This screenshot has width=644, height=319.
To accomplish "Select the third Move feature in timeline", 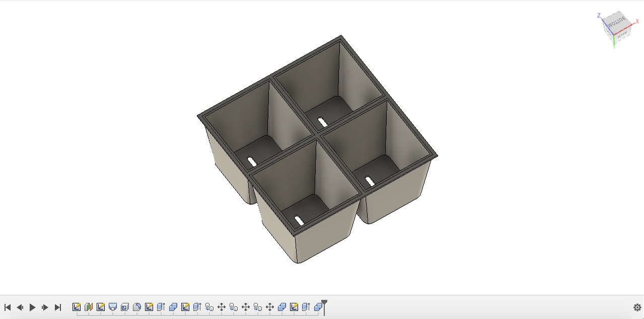I will pos(270,307).
